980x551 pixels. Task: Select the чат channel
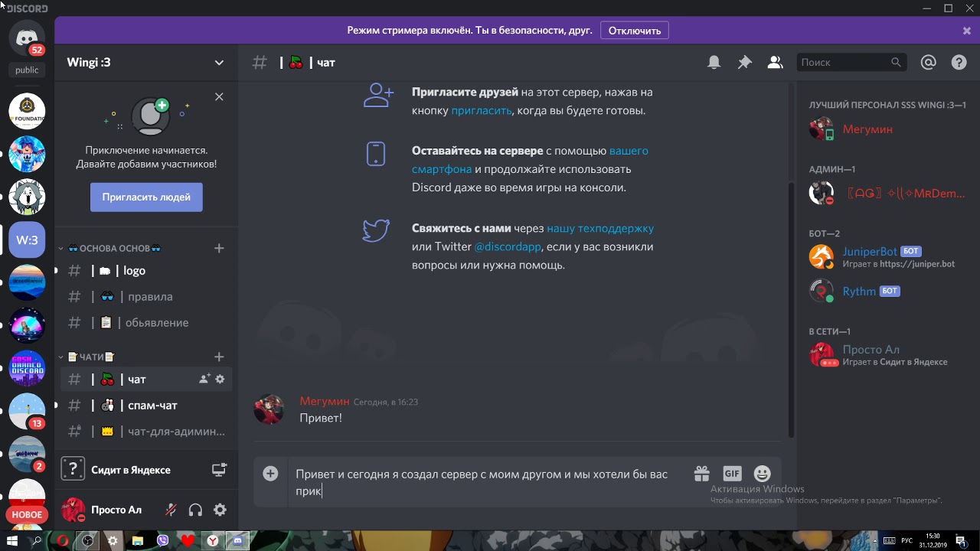(x=146, y=379)
